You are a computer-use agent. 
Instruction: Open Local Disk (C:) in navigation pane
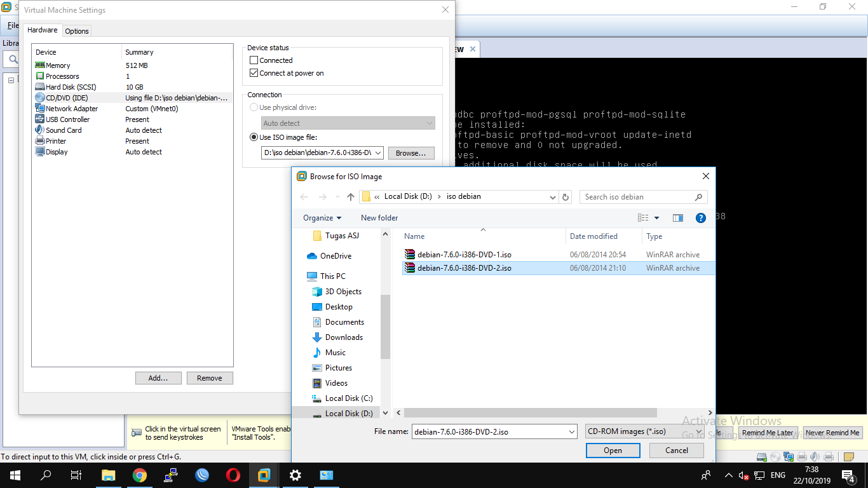tap(349, 398)
